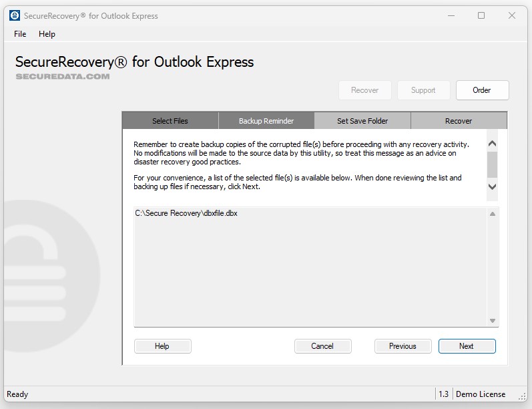This screenshot has height=409, width=532.
Task: Open the File menu
Action: click(x=20, y=34)
